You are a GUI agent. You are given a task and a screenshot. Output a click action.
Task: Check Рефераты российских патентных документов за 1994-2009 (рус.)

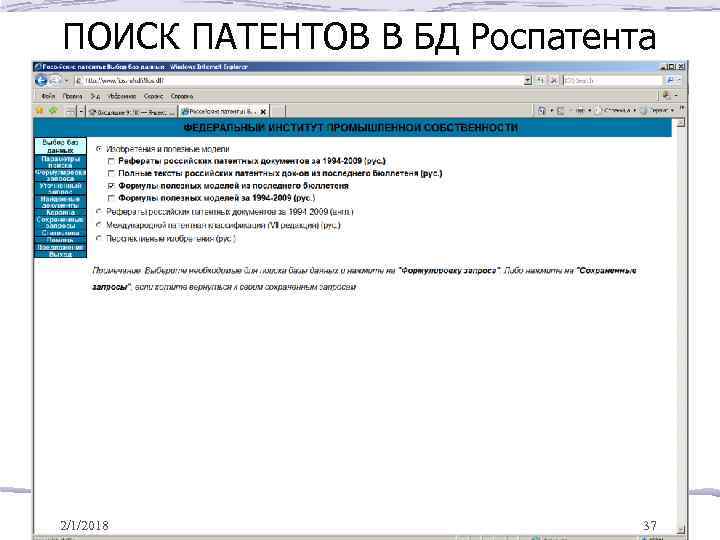111,161
